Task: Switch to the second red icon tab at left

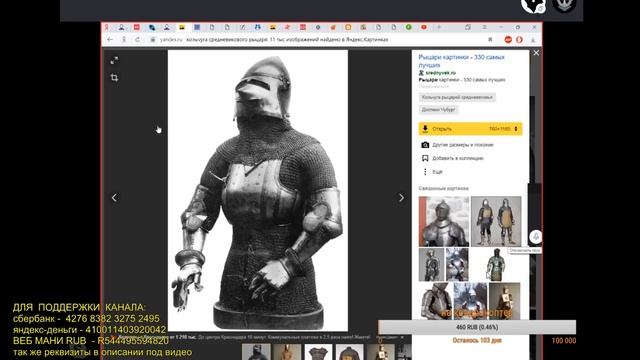Action: coord(137,27)
